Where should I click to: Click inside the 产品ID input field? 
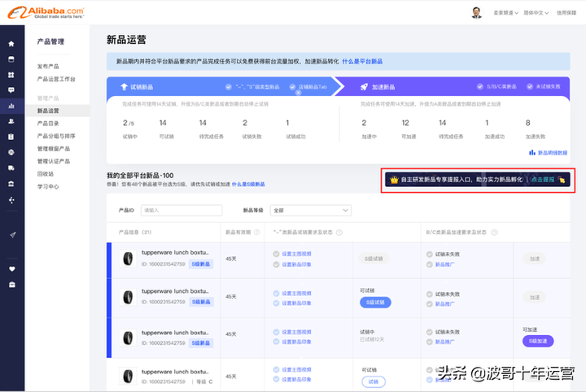181,210
